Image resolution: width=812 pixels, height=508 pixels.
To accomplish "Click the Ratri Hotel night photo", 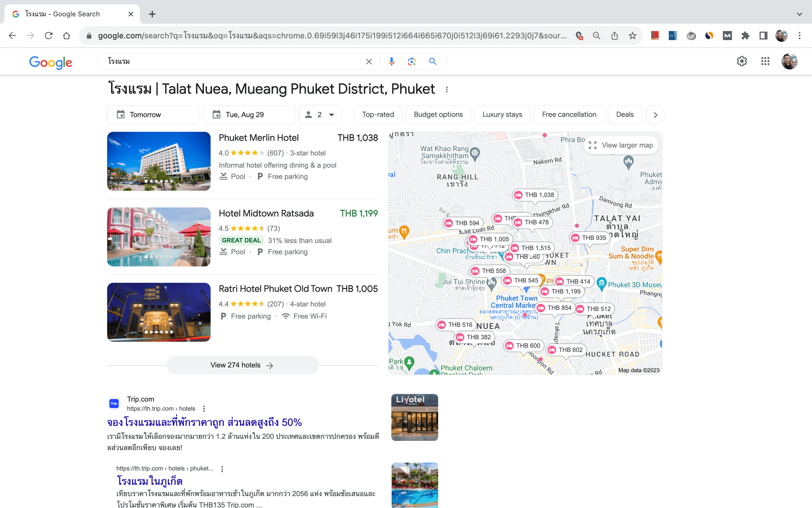I will point(159,312).
